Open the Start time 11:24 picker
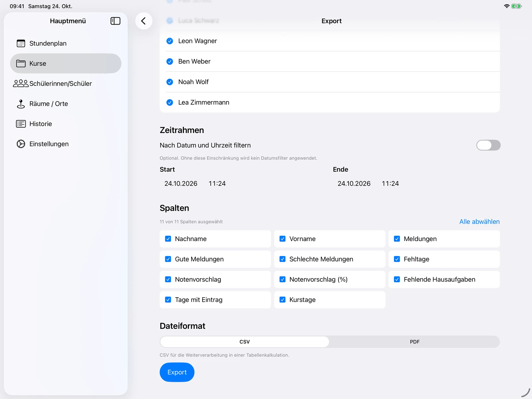The height and width of the screenshot is (399, 532). pos(217,184)
